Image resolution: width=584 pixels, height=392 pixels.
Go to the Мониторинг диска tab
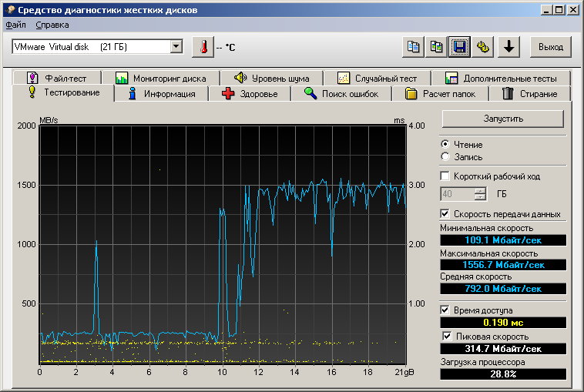tap(160, 78)
